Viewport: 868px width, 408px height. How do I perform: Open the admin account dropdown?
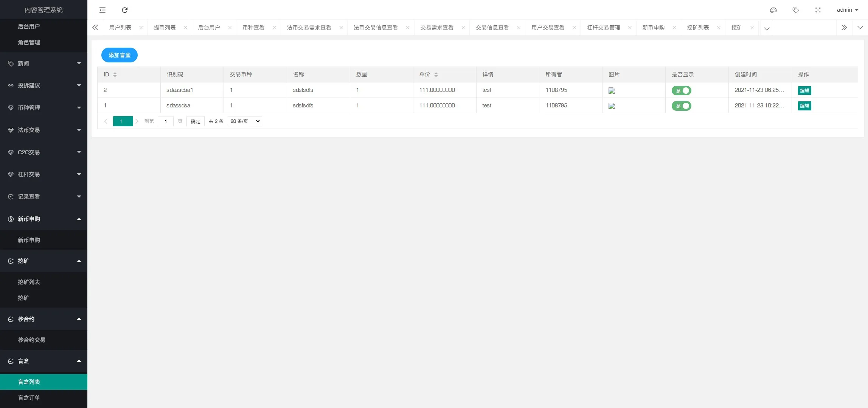pyautogui.click(x=847, y=10)
